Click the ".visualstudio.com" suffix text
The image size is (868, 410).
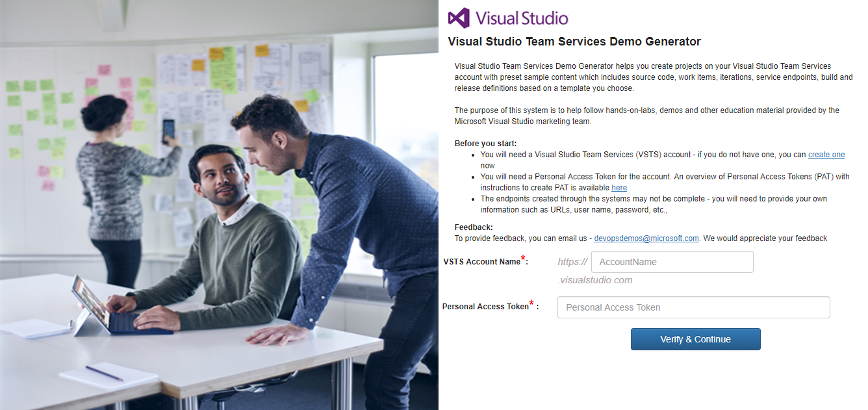coord(594,280)
